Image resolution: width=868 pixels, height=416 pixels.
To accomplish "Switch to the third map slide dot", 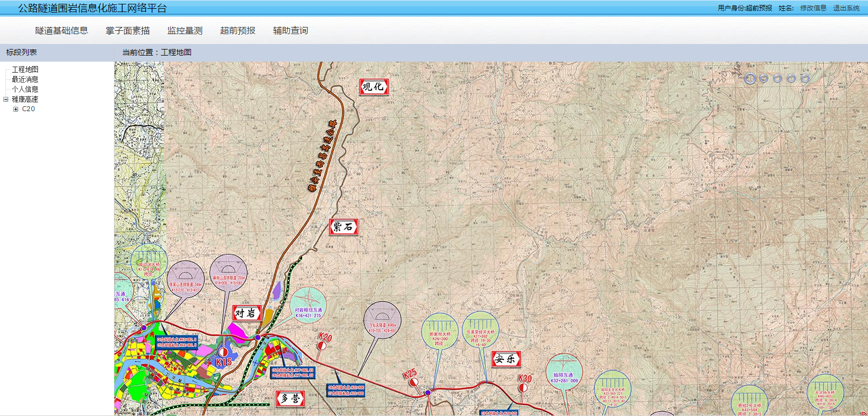I will coord(777,79).
